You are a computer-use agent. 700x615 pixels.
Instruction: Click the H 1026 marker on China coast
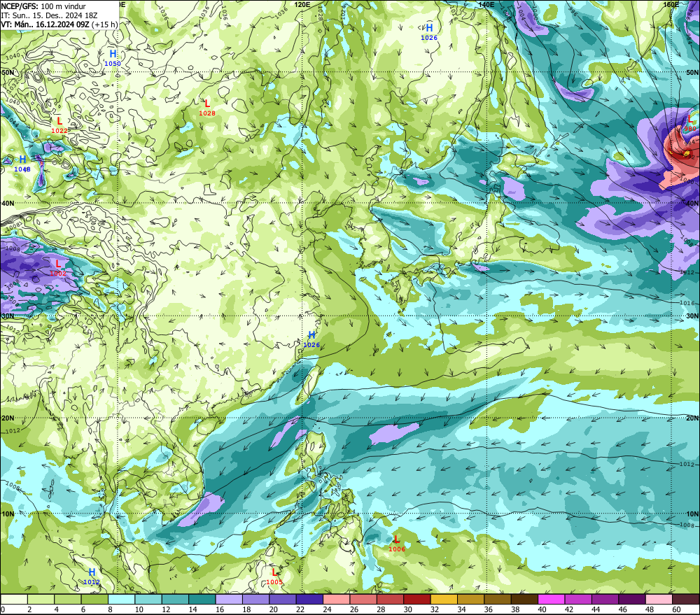tap(311, 339)
